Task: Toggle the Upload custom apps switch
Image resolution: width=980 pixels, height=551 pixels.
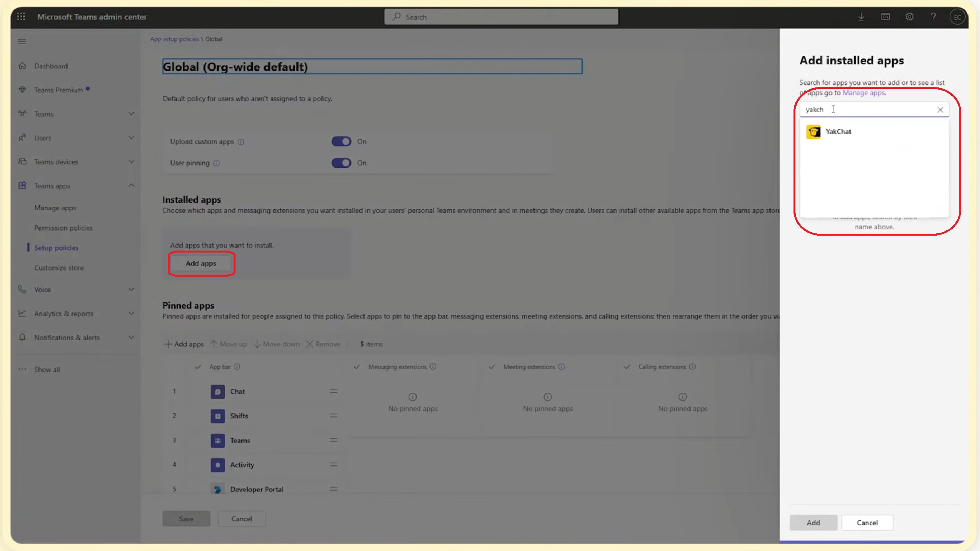Action: [341, 141]
